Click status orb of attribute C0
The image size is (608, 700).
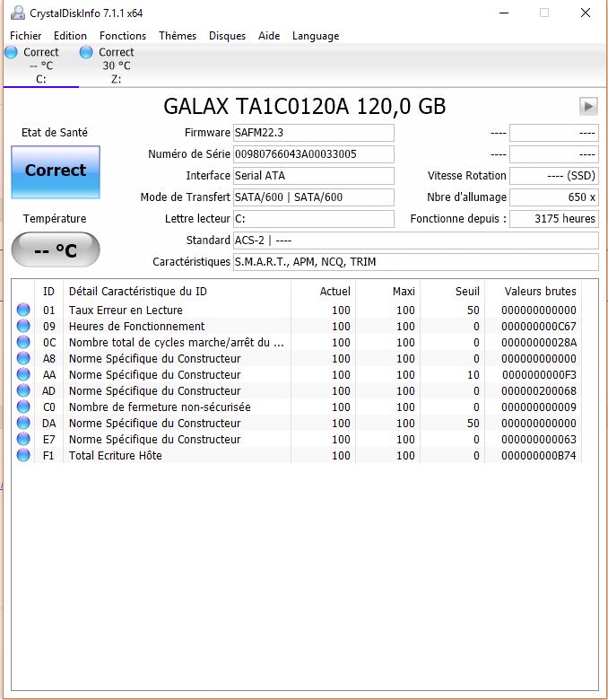pyautogui.click(x=23, y=407)
